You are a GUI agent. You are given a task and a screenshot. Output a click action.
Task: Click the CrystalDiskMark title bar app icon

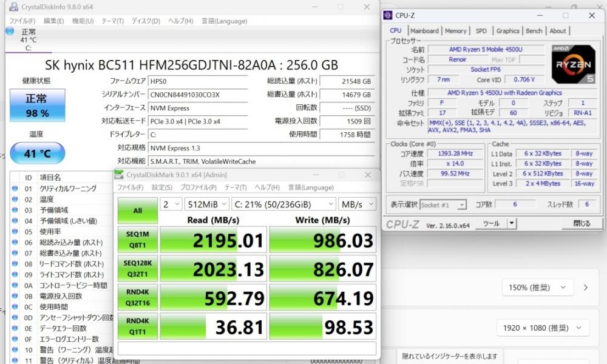[x=119, y=175]
